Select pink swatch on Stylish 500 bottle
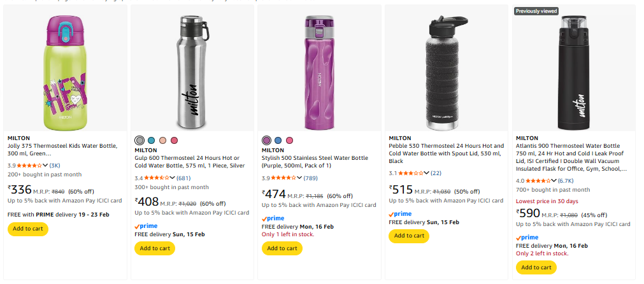This screenshot has height=284, width=644. (290, 140)
